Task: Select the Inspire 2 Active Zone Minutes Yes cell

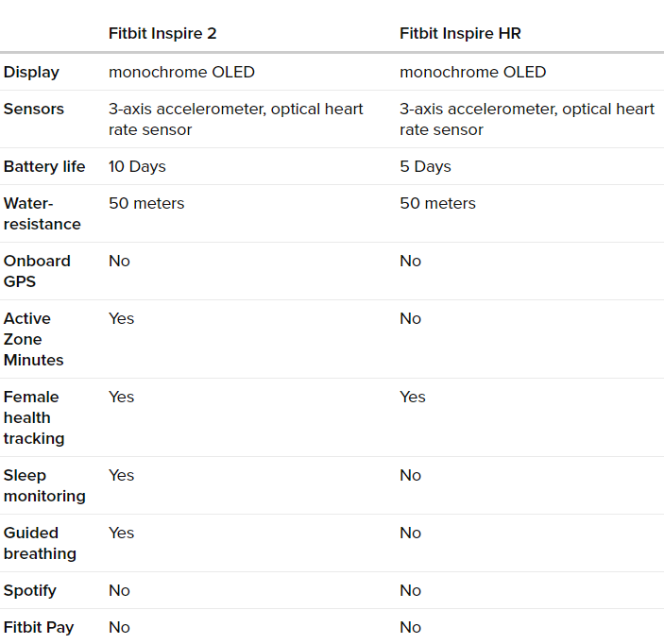Action: [122, 318]
